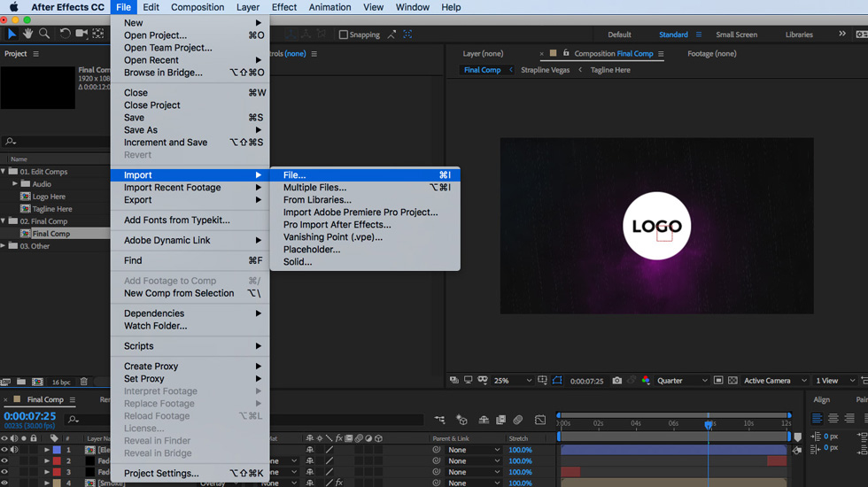This screenshot has height=487, width=868.
Task: Select the Zoom magnifier tool
Action: pos(44,34)
